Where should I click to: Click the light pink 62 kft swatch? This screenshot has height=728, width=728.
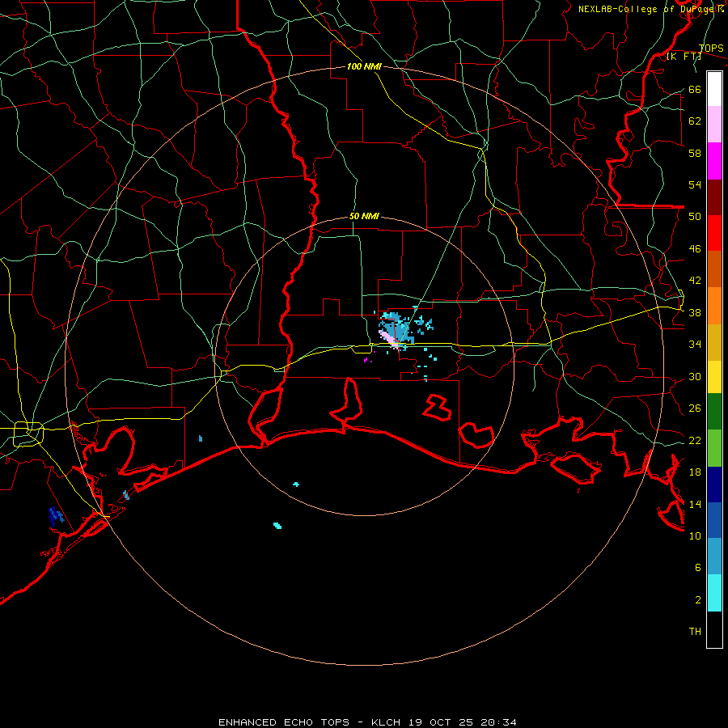(714, 124)
